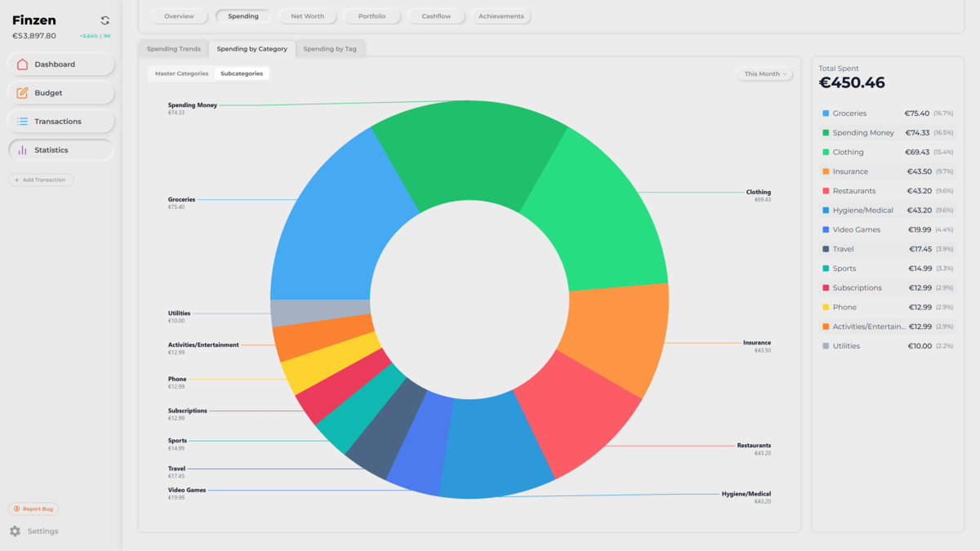Switch to the Spending Trends tab
This screenshot has width=980, height=551.
click(x=173, y=49)
